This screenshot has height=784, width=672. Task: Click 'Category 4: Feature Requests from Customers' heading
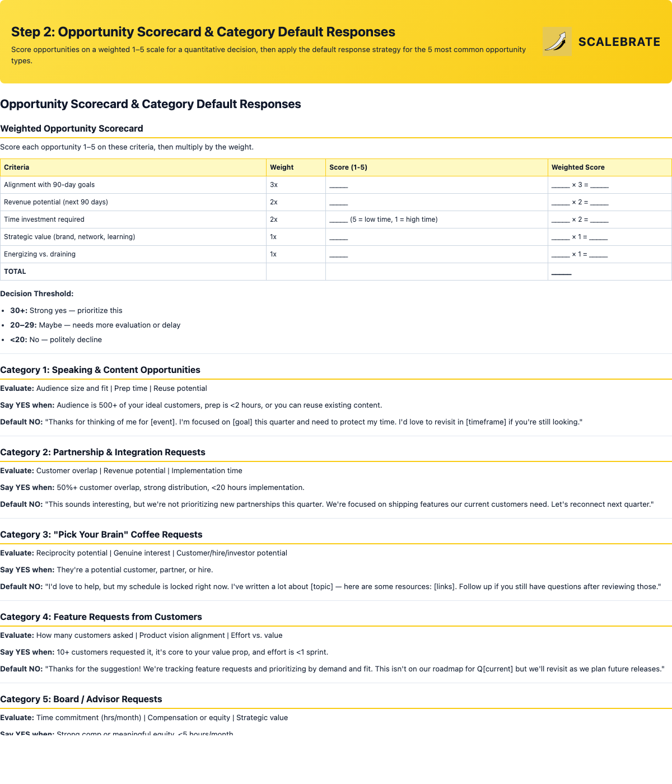(x=101, y=617)
